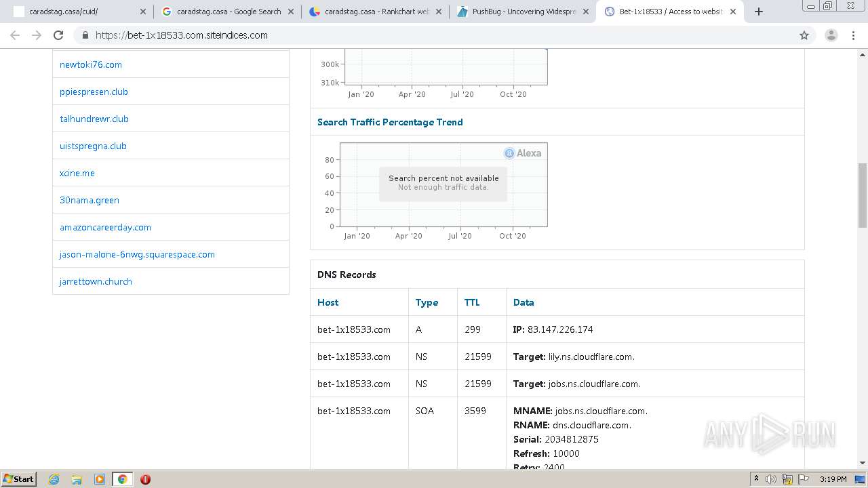
Task: Open the Chrome three-dot menu
Action: point(853,35)
